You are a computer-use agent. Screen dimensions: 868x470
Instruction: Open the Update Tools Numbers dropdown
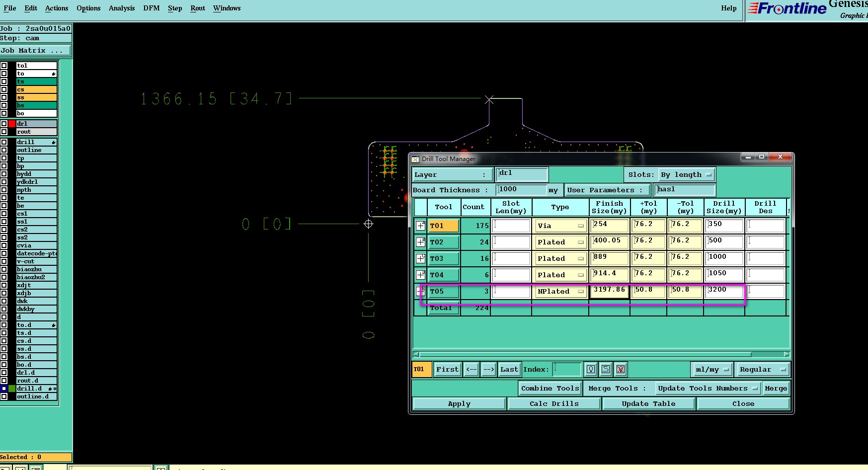(707, 389)
